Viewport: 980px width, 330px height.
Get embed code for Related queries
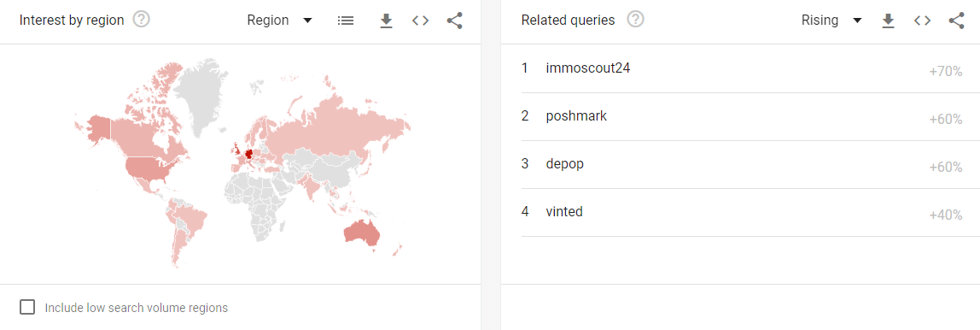click(x=923, y=21)
